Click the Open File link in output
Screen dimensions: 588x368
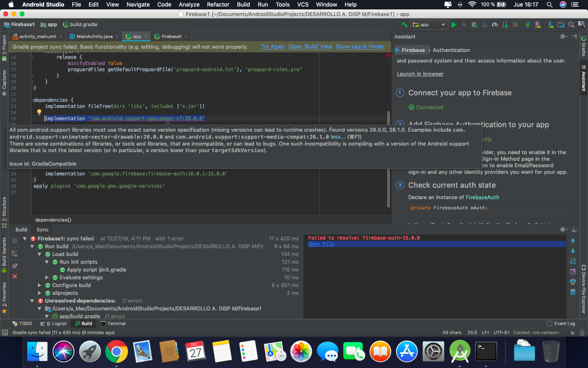[x=321, y=244]
